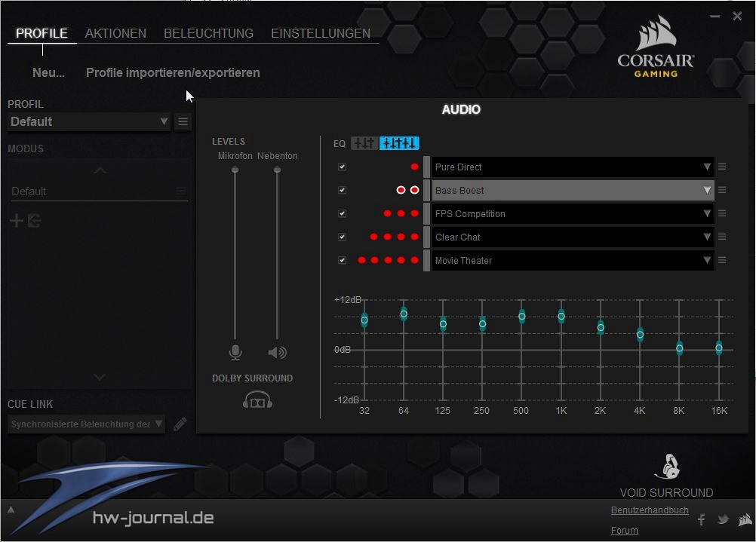This screenshot has height=542, width=756.
Task: Open the Bass Boost row menu icon
Action: 722,190
